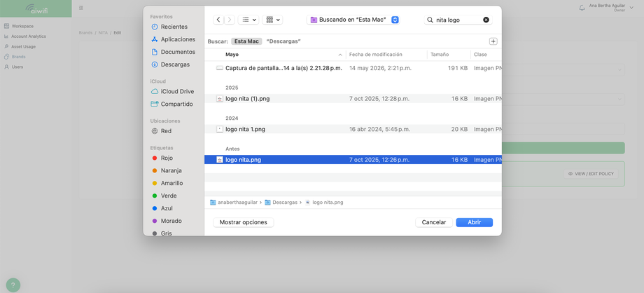Switch search scope to "Descargas"
Screen dimensions: 644x293
283,41
